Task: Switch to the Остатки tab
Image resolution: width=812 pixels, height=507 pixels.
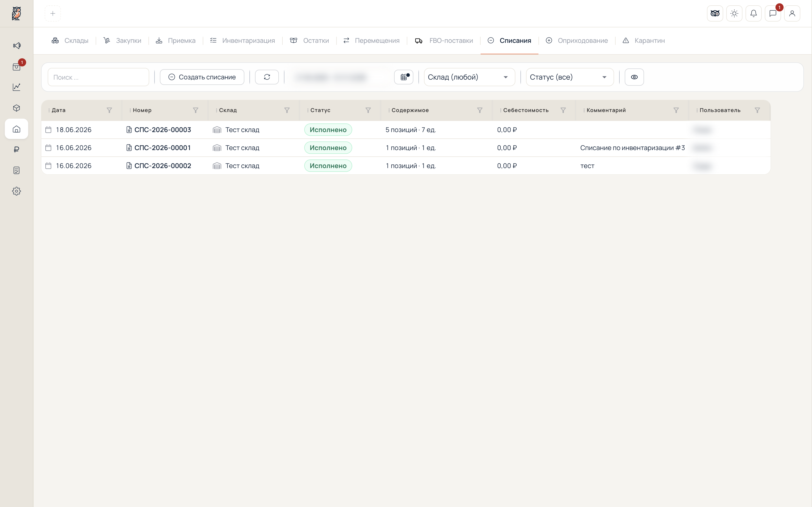Action: coord(309,41)
